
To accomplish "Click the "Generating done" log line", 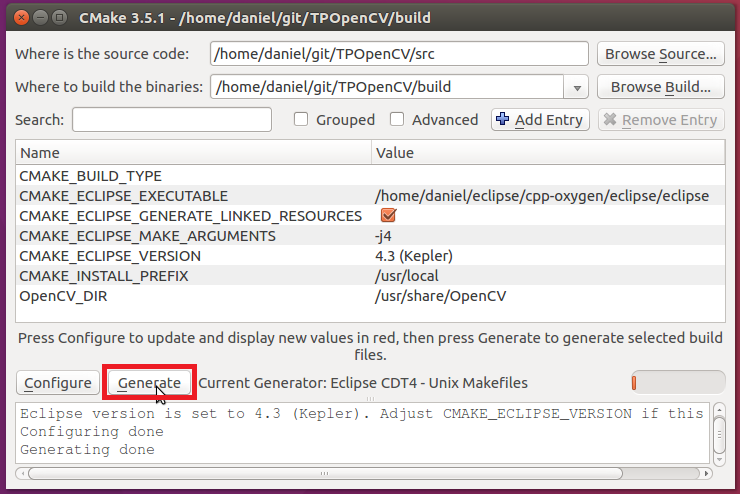I will click(87, 449).
